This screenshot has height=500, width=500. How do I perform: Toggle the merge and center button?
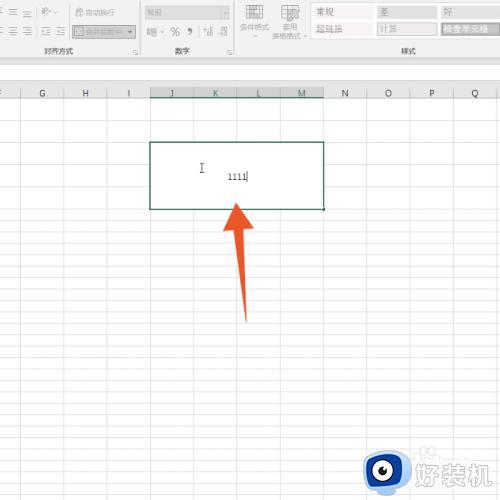tap(99, 32)
